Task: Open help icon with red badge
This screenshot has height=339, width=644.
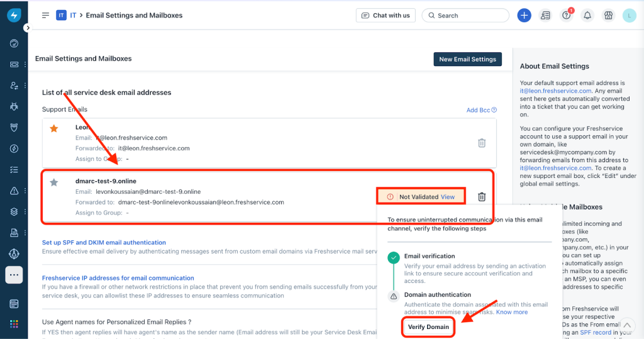Action: click(x=566, y=15)
